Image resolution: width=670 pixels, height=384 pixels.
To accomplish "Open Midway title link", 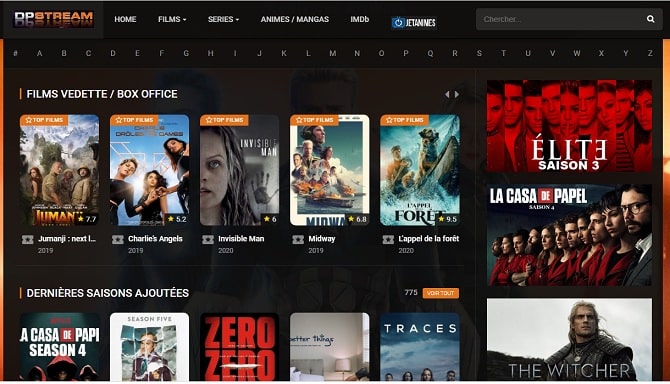I will click(322, 239).
